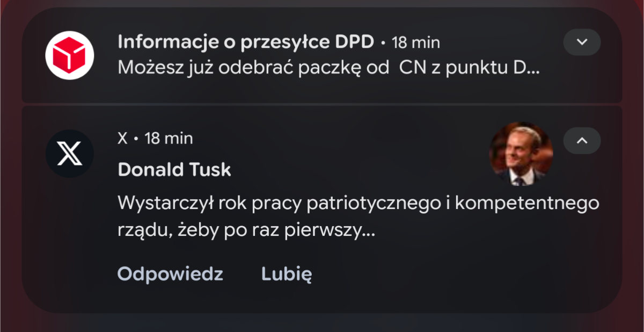Like the post with Lubię

click(287, 274)
